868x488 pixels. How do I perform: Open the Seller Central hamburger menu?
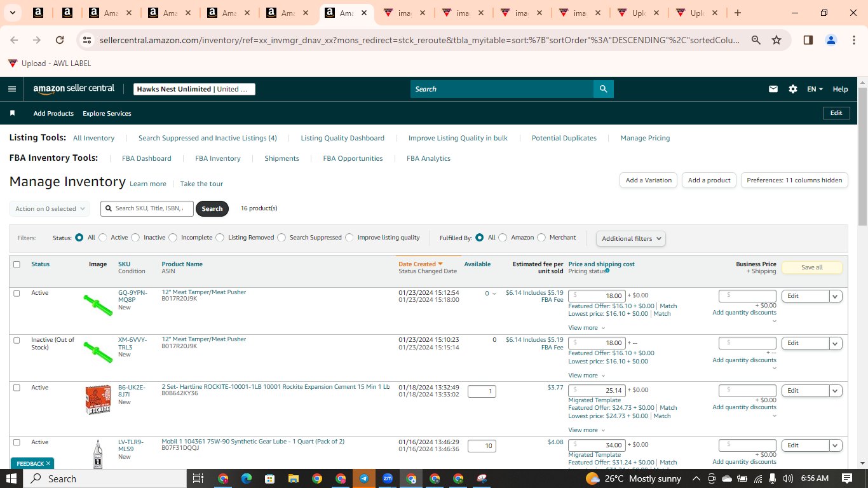tap(12, 89)
